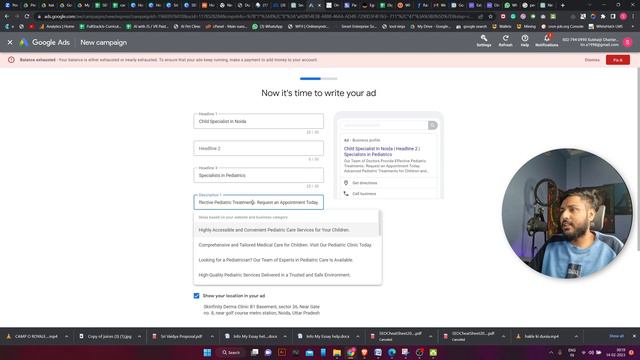Open the Wallets bookmark folder
The image size is (640, 360).
pyautogui.click(x=502, y=27)
